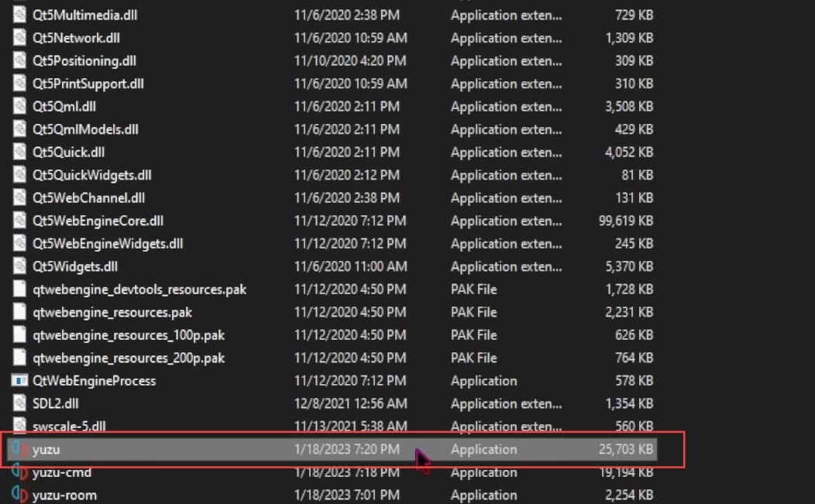Click the yuzu application icon
The width and height of the screenshot is (815, 504).
(x=19, y=449)
